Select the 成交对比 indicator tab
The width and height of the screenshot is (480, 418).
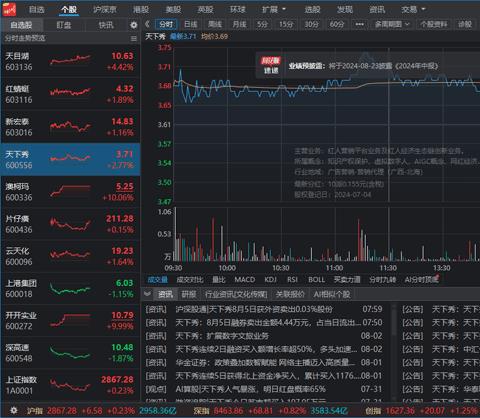pos(190,280)
